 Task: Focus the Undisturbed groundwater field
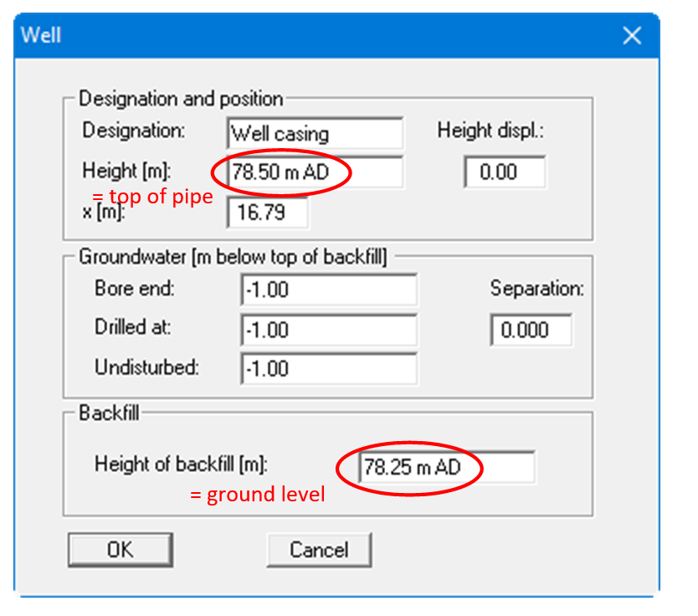click(327, 368)
